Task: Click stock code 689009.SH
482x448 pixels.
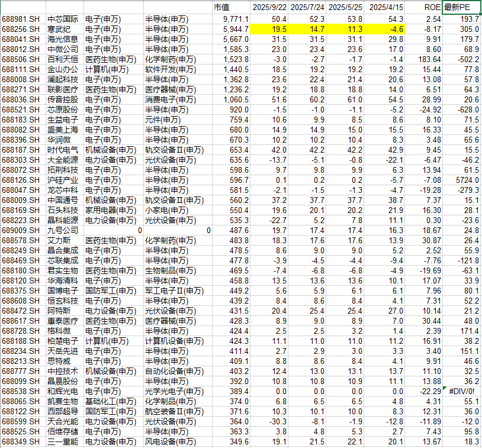Action: 23,230
